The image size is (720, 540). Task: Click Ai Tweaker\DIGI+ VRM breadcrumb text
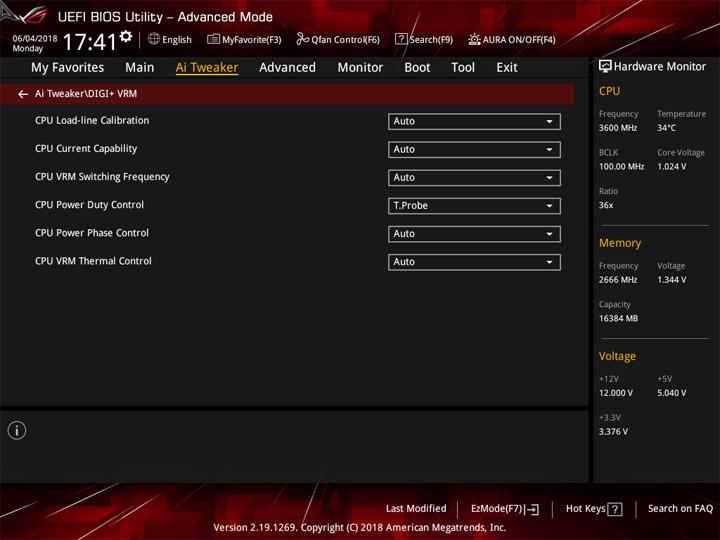86,94
